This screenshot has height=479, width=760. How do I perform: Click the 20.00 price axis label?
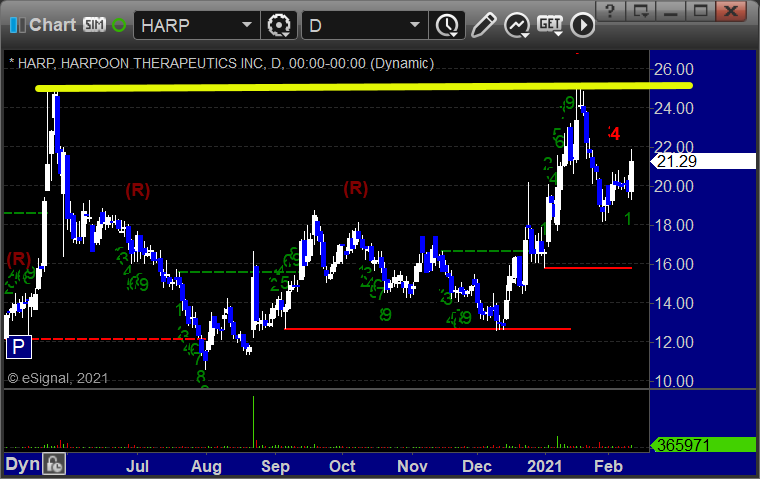[x=674, y=186]
